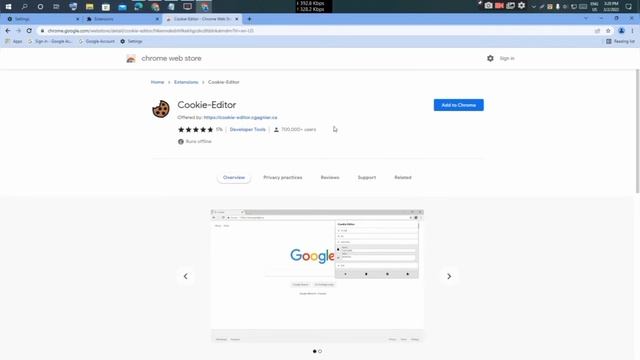The height and width of the screenshot is (360, 640).
Task: Bookmark this page with the star icon
Action: (x=608, y=31)
